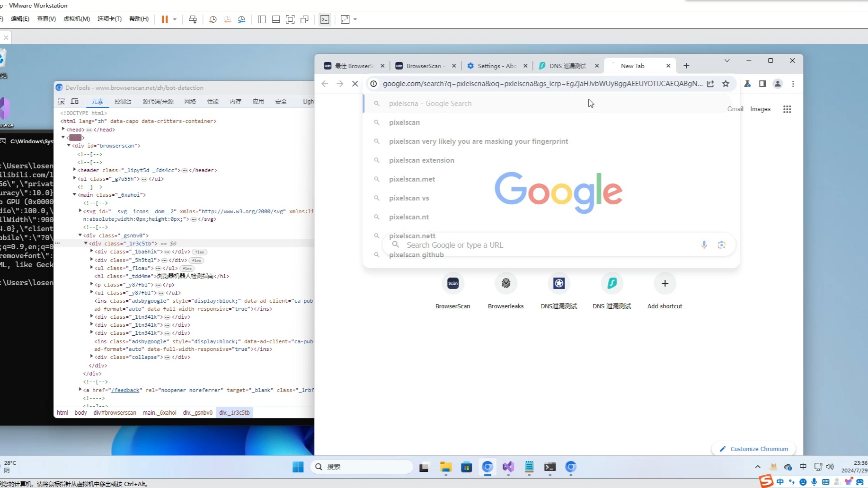The height and width of the screenshot is (488, 868).
Task: Open Chromium side panel icon
Action: [762, 84]
